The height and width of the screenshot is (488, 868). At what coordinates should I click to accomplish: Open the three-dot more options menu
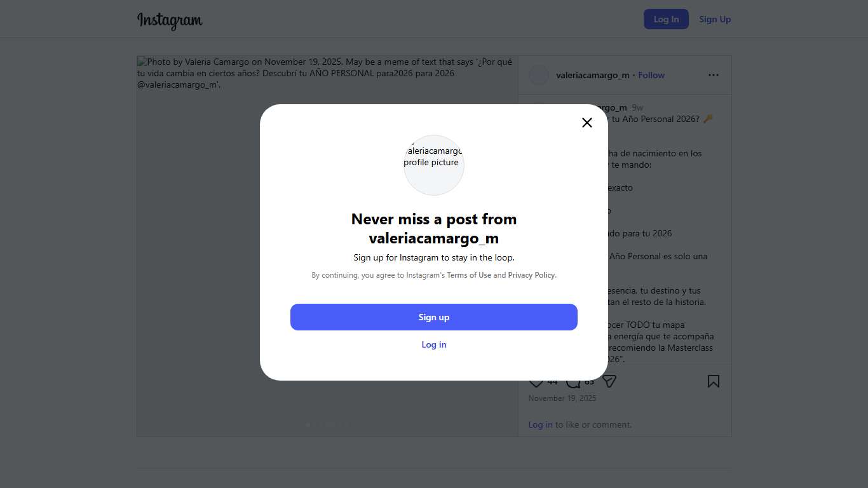(x=714, y=75)
